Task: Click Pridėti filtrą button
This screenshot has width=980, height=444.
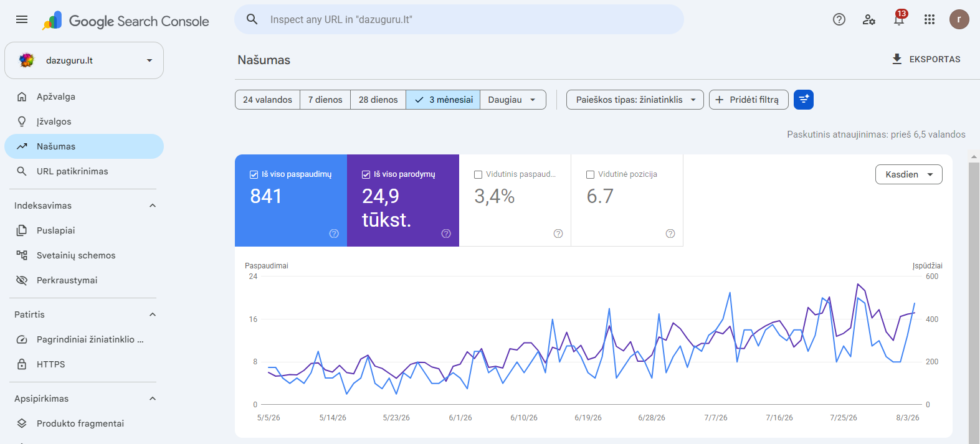Action: click(749, 100)
